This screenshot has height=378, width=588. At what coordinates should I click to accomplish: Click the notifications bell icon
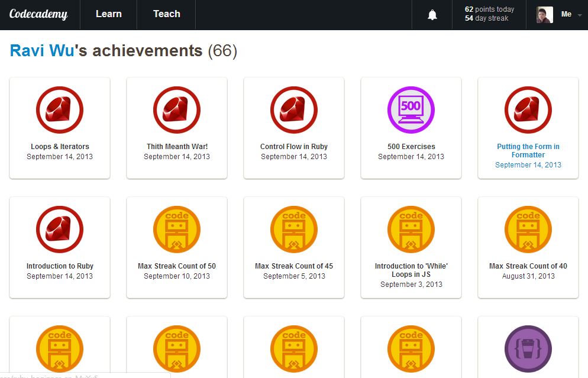click(x=432, y=15)
